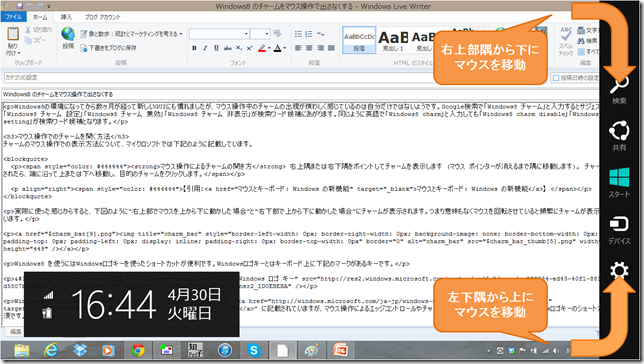Open Google Chrome from the taskbar
The width and height of the screenshot is (644, 364).
pos(138,350)
